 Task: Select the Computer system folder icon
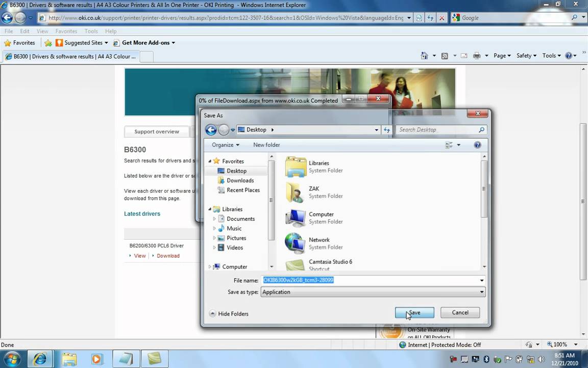(295, 218)
